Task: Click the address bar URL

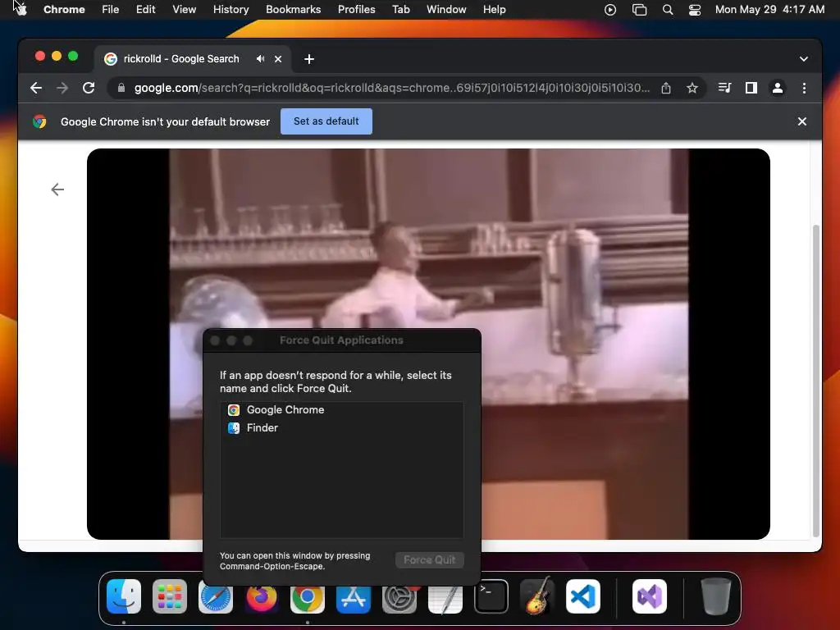Action: point(391,88)
